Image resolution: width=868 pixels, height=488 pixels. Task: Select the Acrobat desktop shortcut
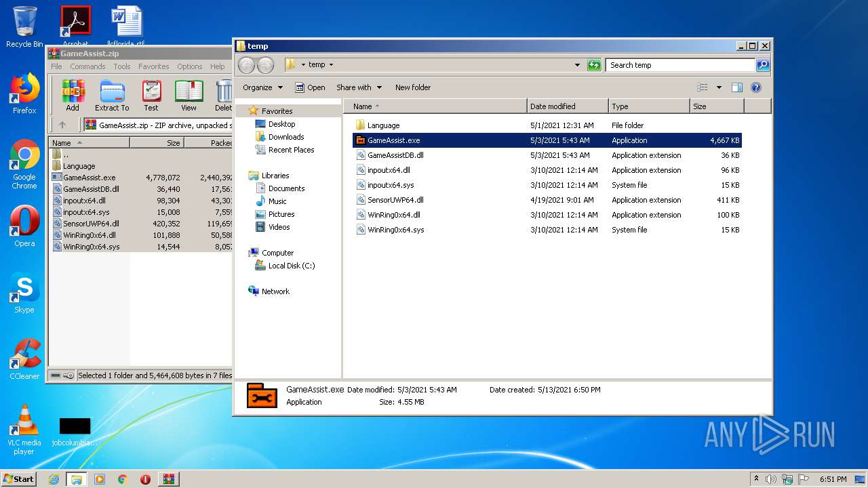75,26
